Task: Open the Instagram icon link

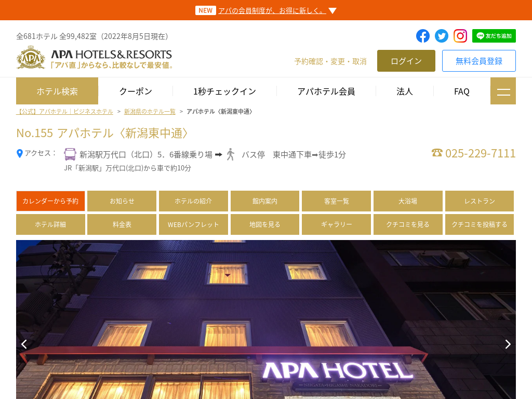Action: coord(460,36)
